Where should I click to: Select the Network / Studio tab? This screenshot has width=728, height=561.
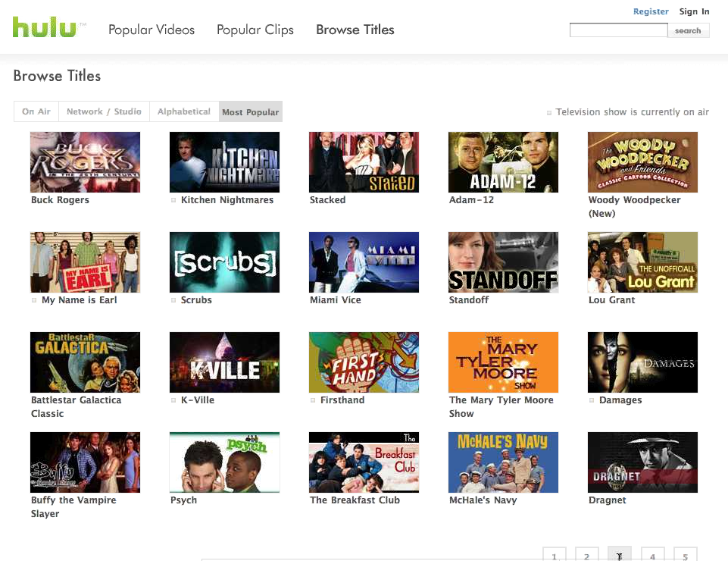tap(104, 111)
